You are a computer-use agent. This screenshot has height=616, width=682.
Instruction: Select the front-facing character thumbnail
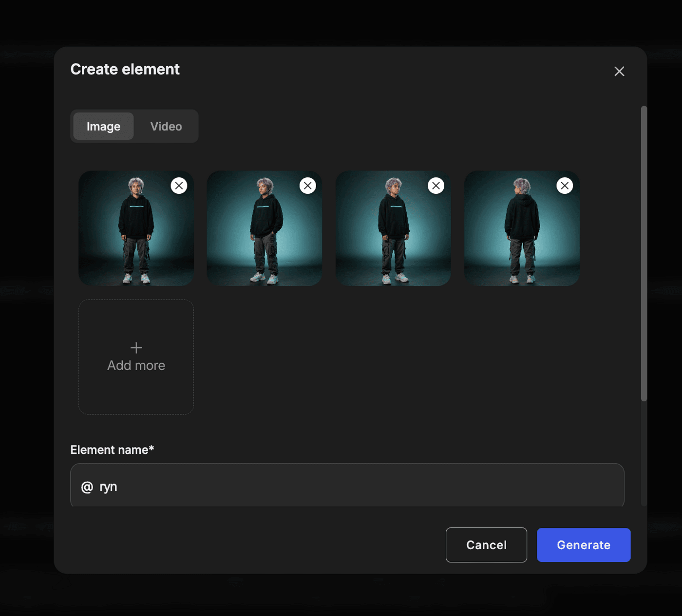136,234
